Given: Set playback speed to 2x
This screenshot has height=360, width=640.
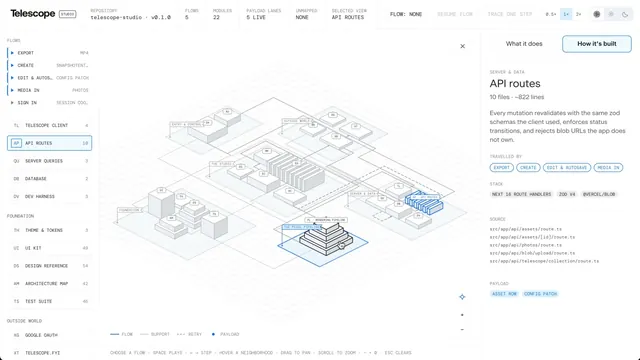Looking at the screenshot, I should (x=578, y=14).
